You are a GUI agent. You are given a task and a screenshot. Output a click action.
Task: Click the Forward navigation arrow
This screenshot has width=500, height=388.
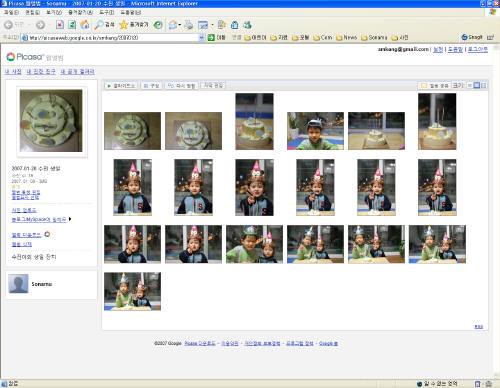pyautogui.click(x=40, y=25)
